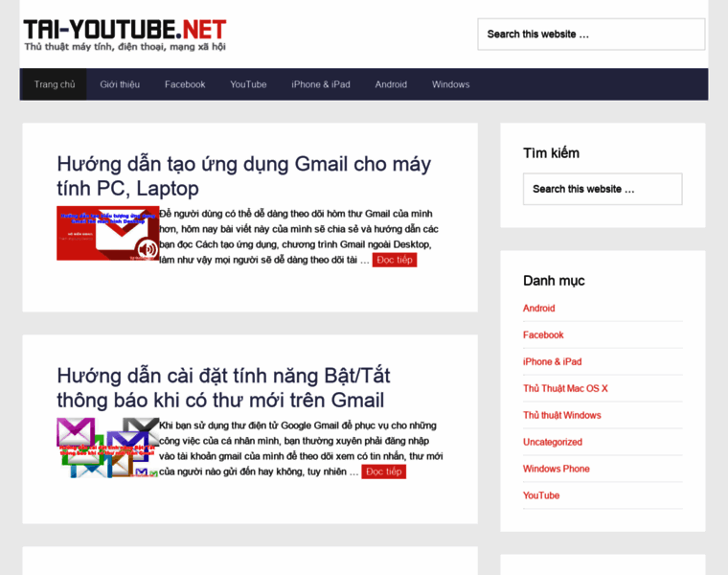Open the Android category in Danh mục
This screenshot has height=575, width=728.
pyautogui.click(x=539, y=308)
